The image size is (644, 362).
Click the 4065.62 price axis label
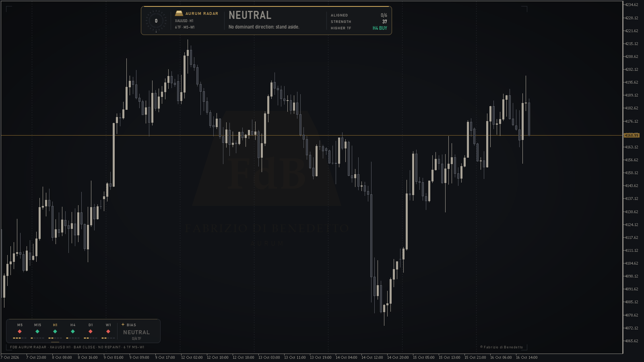click(x=631, y=341)
